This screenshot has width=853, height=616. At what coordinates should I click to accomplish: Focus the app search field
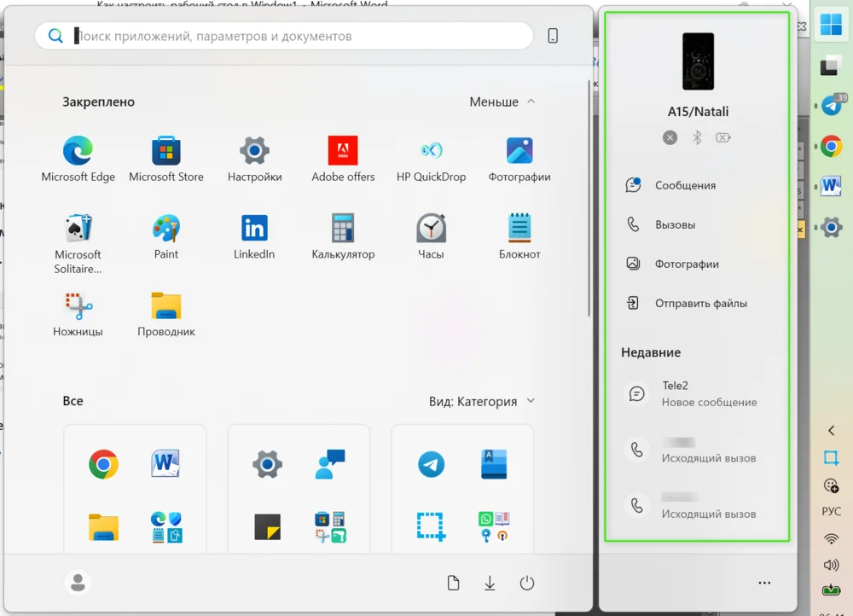point(284,36)
